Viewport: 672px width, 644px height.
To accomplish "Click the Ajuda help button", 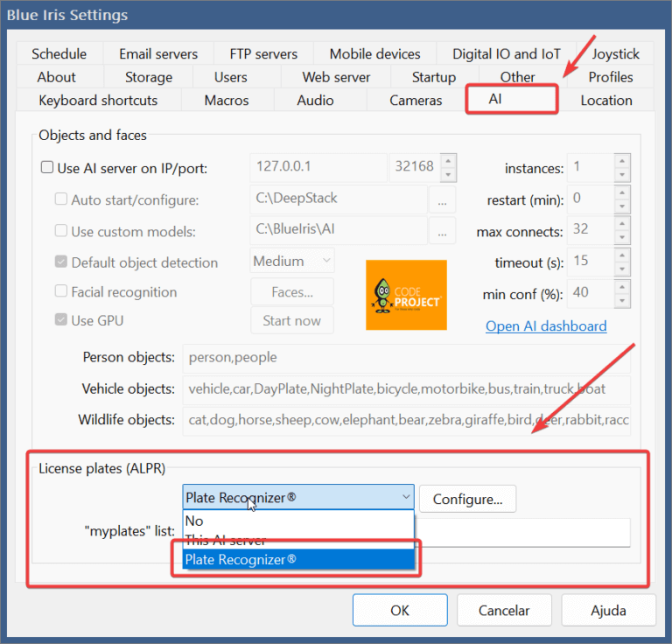I will click(x=609, y=610).
